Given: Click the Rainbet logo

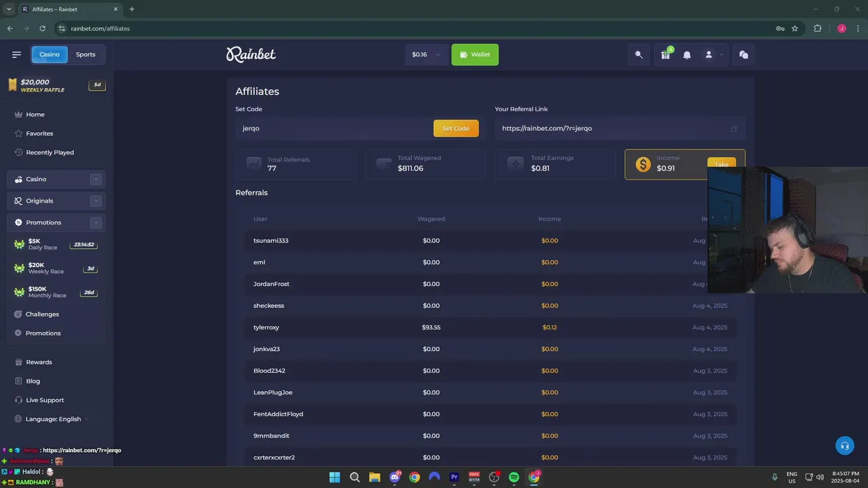Looking at the screenshot, I should (x=251, y=54).
